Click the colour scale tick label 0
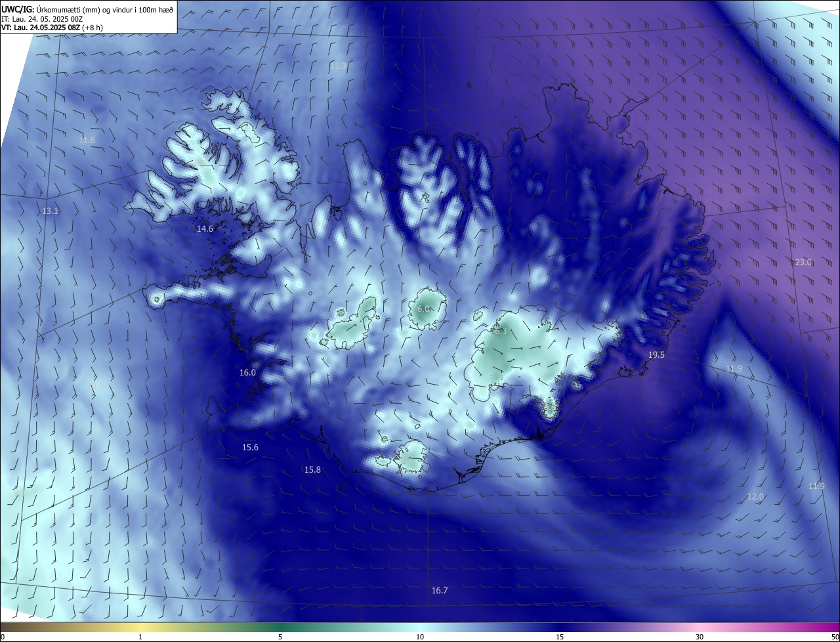The image size is (840, 642). coord(3,637)
